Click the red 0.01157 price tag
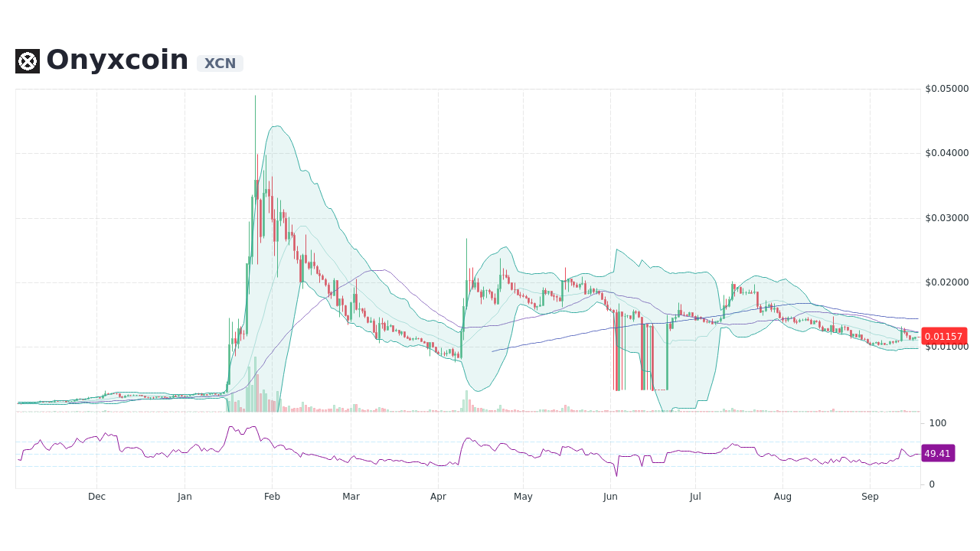 944,337
